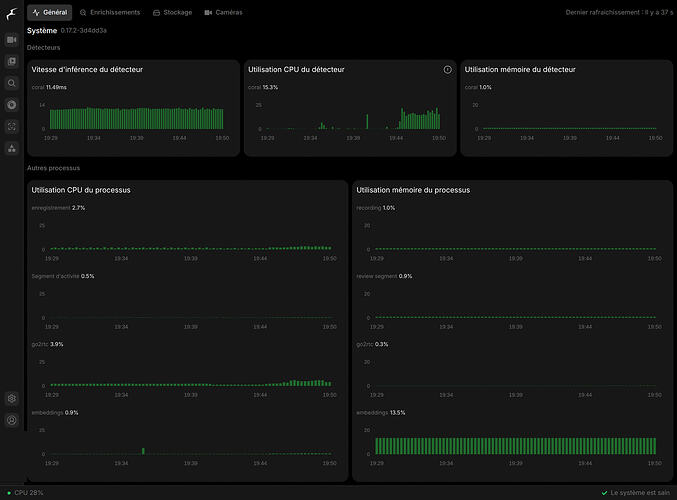Click the coral 1.0% memory value

pyautogui.click(x=478, y=87)
